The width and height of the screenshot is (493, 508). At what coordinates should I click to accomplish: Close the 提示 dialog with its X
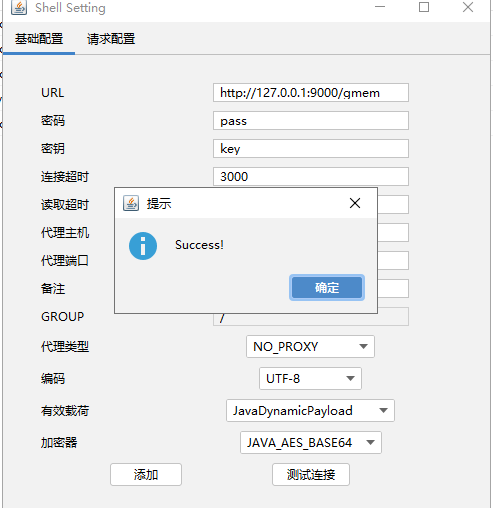click(355, 203)
